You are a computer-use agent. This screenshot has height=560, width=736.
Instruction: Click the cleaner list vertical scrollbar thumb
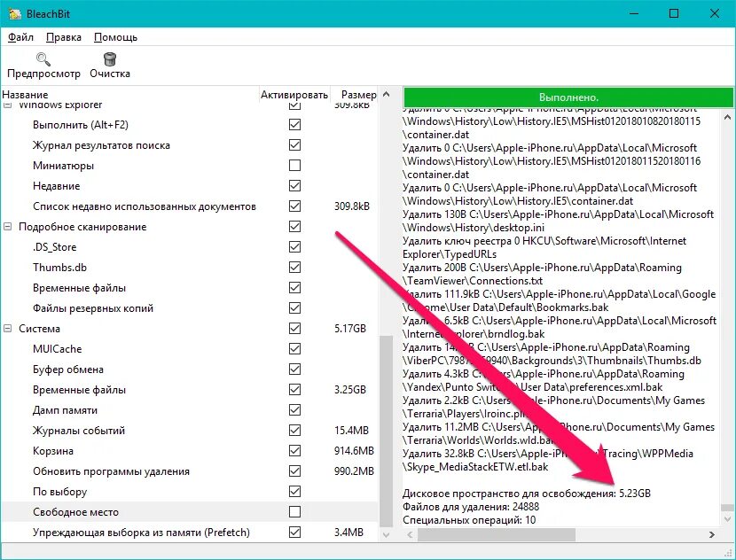(386, 431)
